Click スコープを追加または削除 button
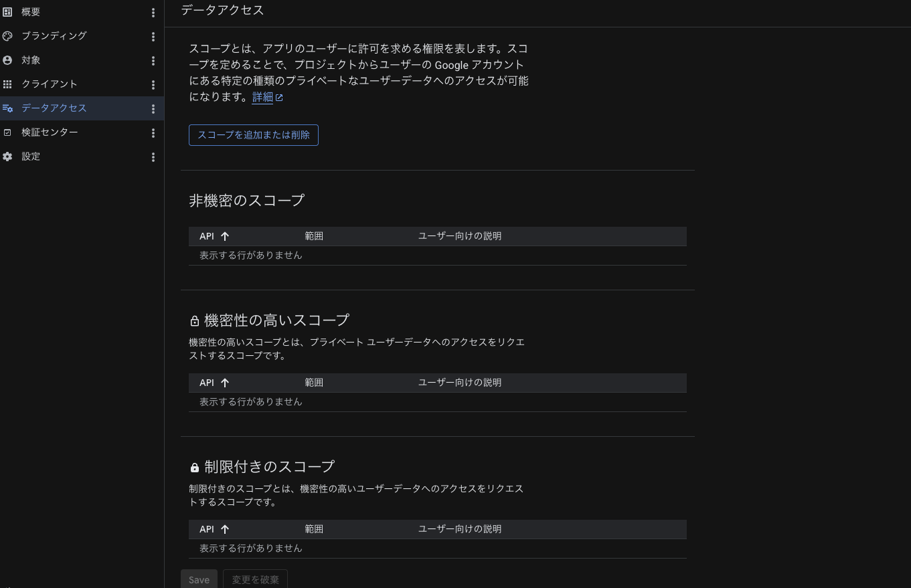Screen dimensions: 911x588 (254, 135)
